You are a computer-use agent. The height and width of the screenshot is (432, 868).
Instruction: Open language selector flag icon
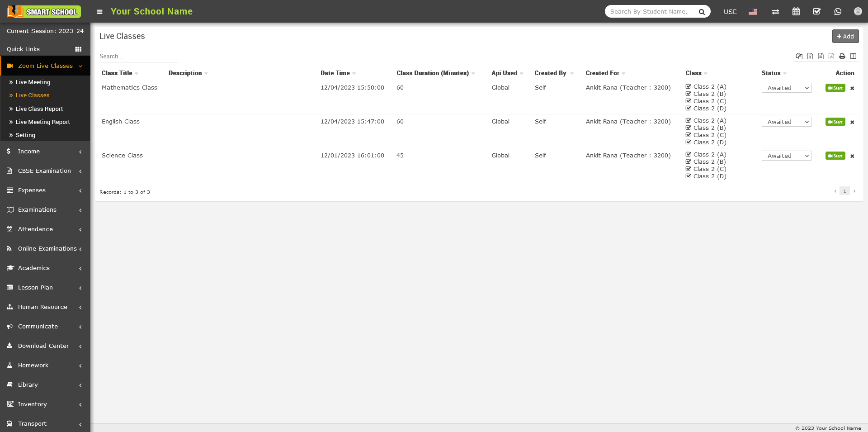(753, 12)
